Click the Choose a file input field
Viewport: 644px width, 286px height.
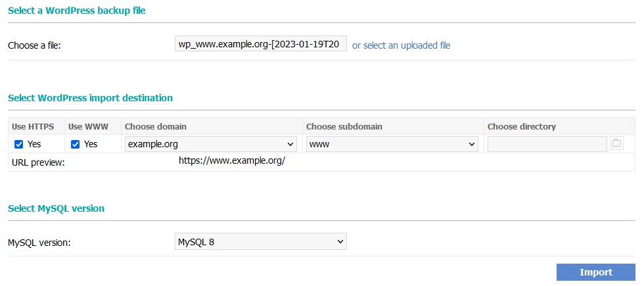pyautogui.click(x=261, y=43)
